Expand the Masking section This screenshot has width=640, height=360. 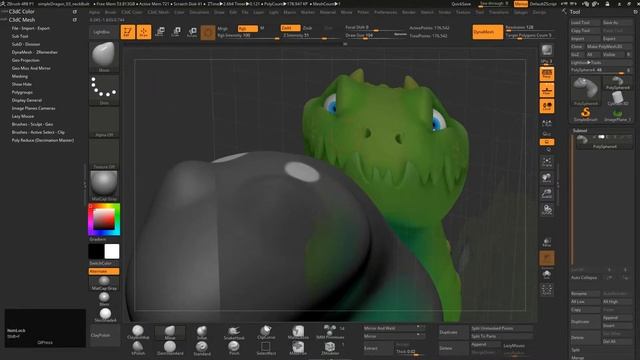click(20, 76)
